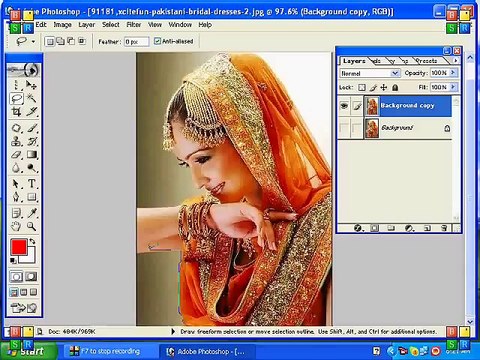Switch to Quick Mask mode
480x360 pixels.
[x=31, y=276]
